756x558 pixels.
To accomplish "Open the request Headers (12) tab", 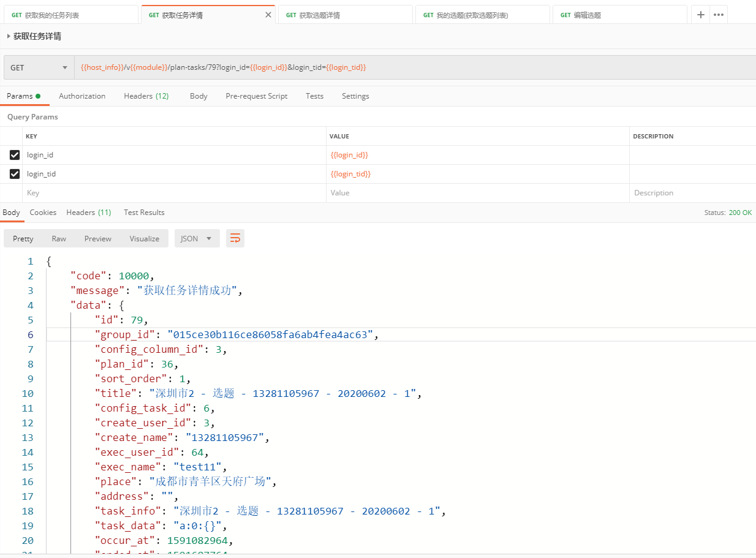I will point(146,96).
